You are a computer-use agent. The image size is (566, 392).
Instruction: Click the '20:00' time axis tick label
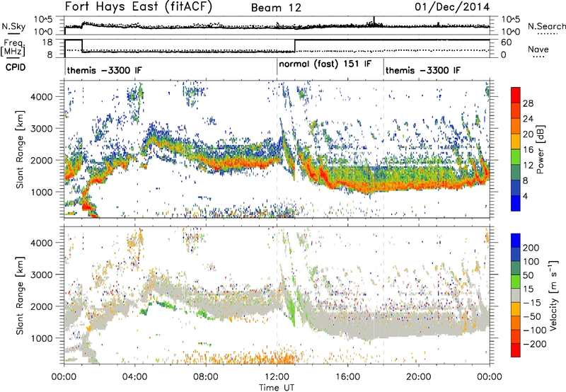(x=419, y=377)
